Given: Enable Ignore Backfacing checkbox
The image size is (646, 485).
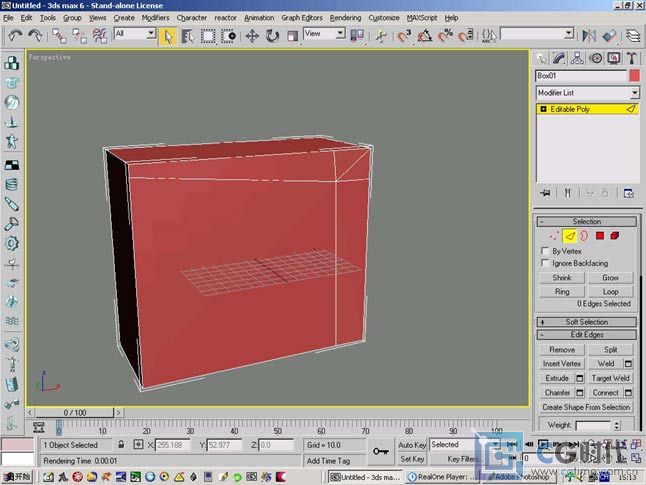Looking at the screenshot, I should (545, 263).
